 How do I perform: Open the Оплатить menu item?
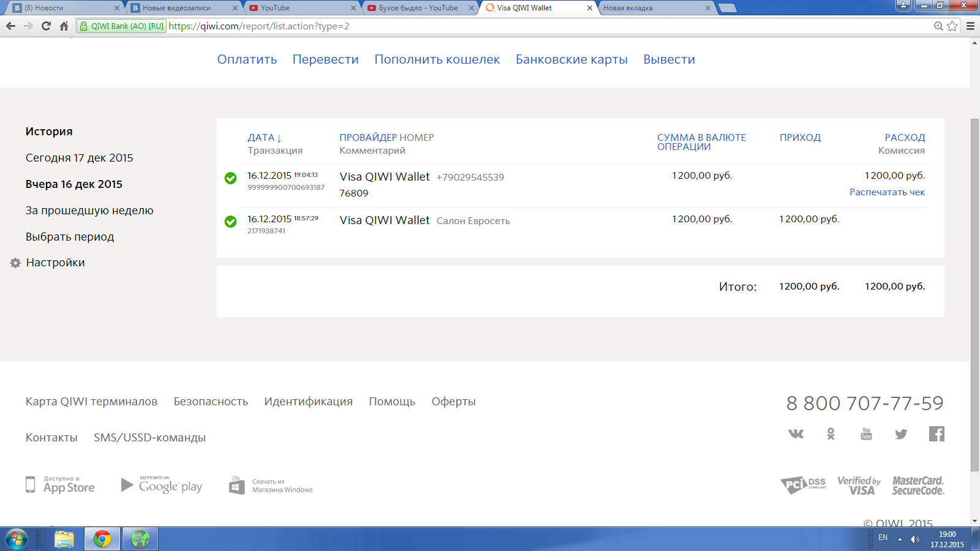coord(247,59)
